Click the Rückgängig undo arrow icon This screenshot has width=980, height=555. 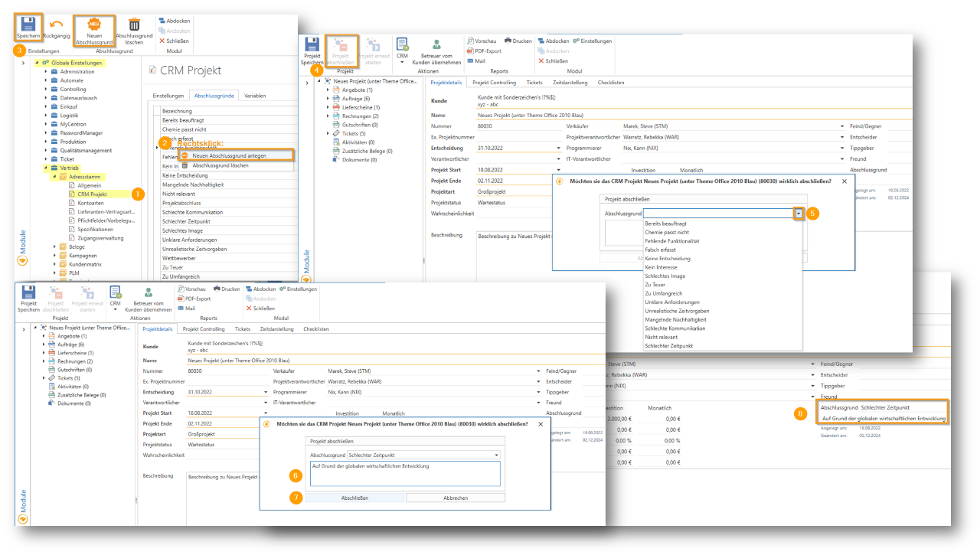click(57, 24)
